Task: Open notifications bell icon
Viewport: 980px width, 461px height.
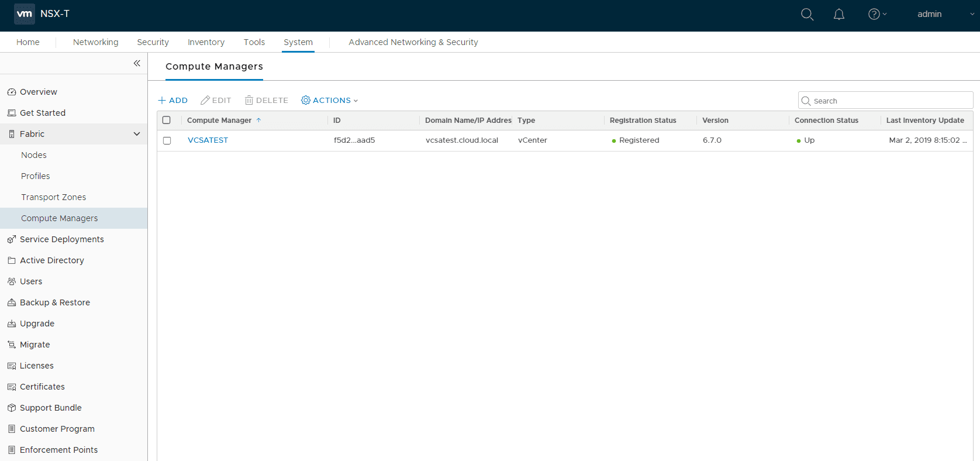Action: pos(838,14)
